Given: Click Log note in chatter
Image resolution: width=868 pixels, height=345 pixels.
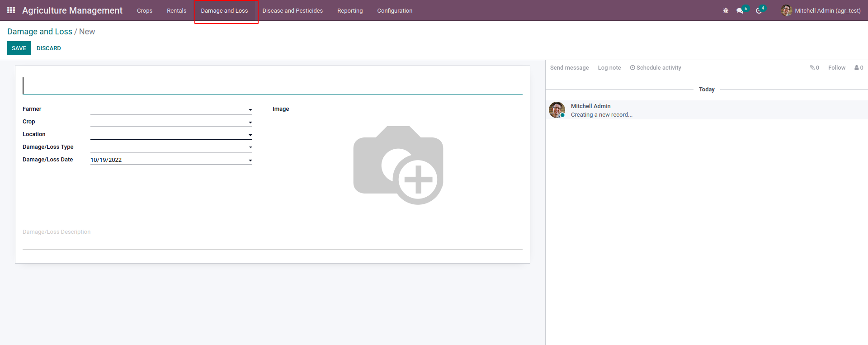Looking at the screenshot, I should 609,68.
